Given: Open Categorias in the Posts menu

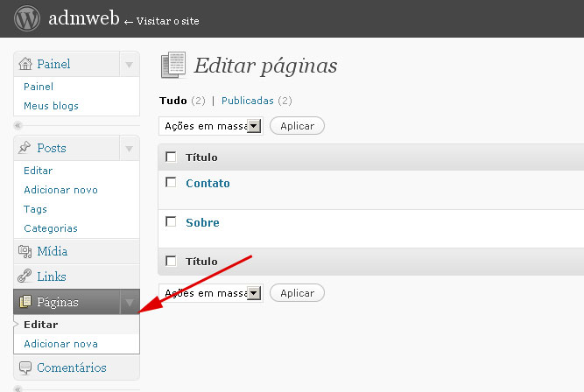Looking at the screenshot, I should point(50,228).
